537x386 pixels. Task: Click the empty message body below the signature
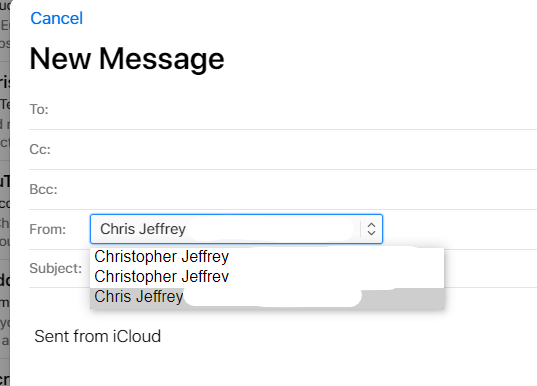tap(274, 366)
